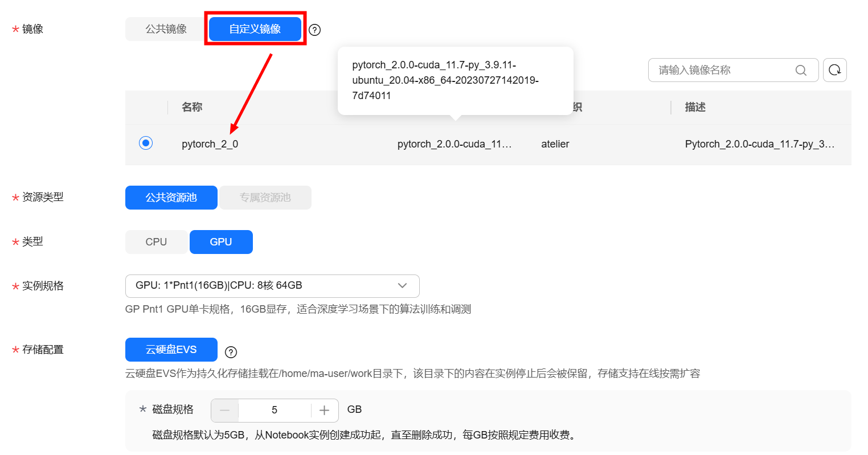Choose CPU type option
This screenshot has height=455, width=868.
tap(156, 242)
